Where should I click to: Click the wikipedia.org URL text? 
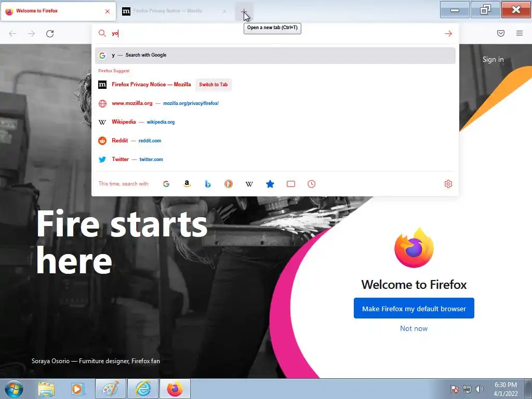tap(161, 122)
